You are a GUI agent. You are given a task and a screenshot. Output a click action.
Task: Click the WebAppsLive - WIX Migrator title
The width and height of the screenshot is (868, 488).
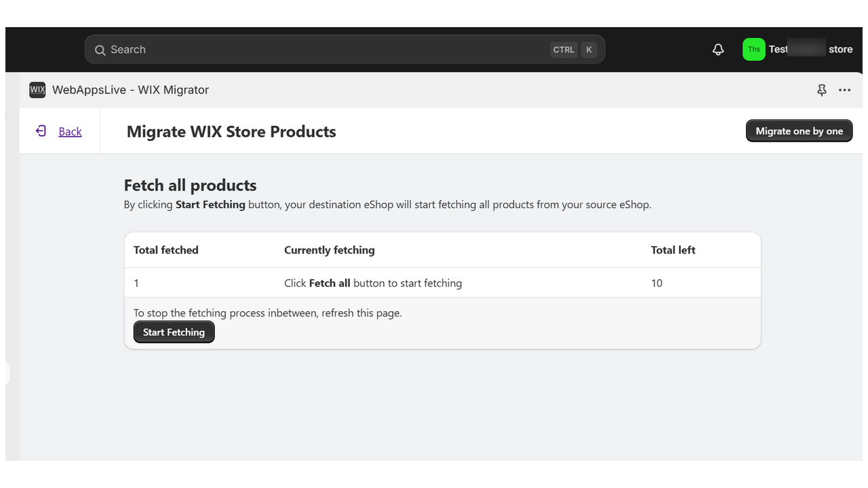click(x=131, y=90)
